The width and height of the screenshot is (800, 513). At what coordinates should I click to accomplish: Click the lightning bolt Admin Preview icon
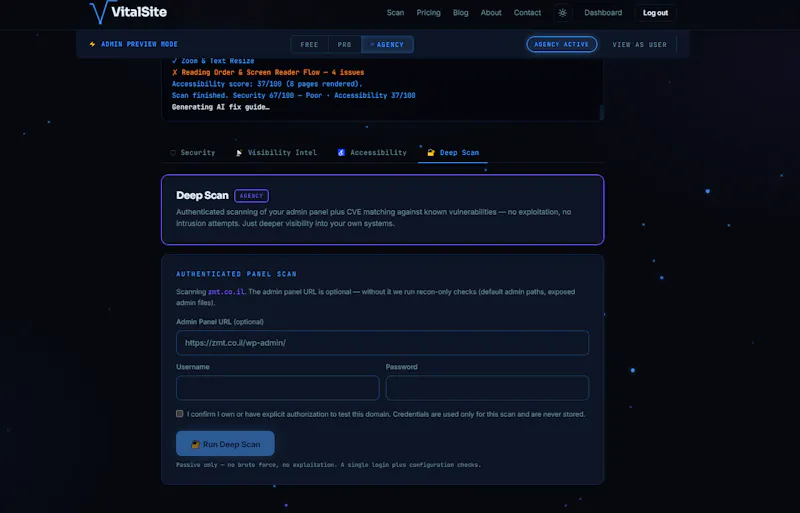click(x=92, y=44)
